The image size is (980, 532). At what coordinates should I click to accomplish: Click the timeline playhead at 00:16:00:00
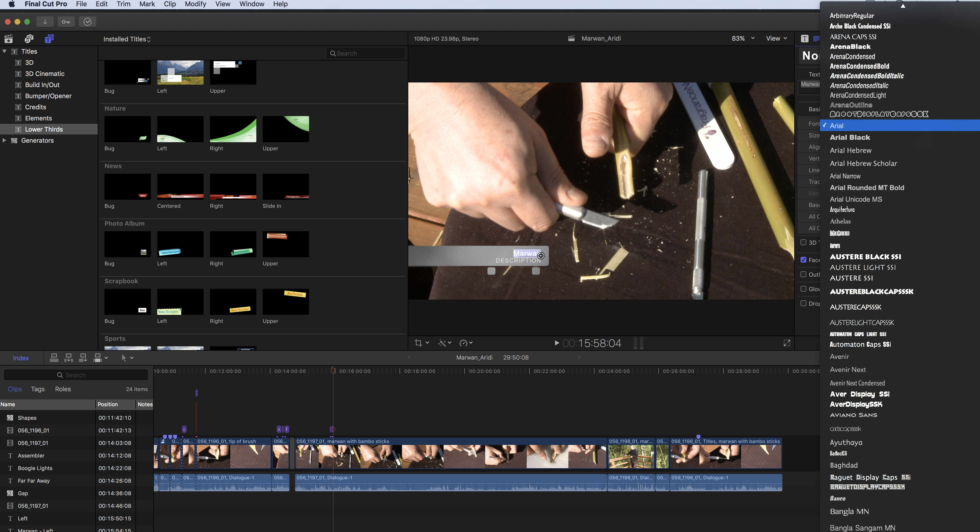(x=333, y=370)
